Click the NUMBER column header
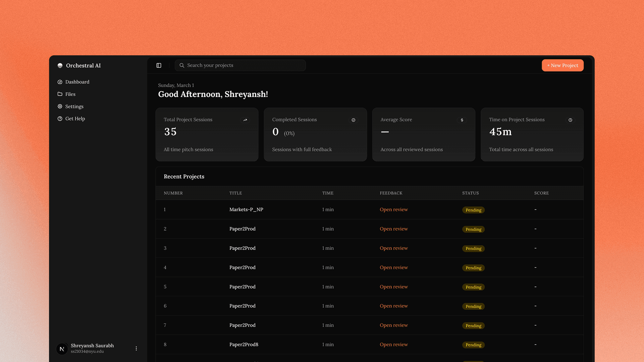644x362 pixels. pos(173,193)
